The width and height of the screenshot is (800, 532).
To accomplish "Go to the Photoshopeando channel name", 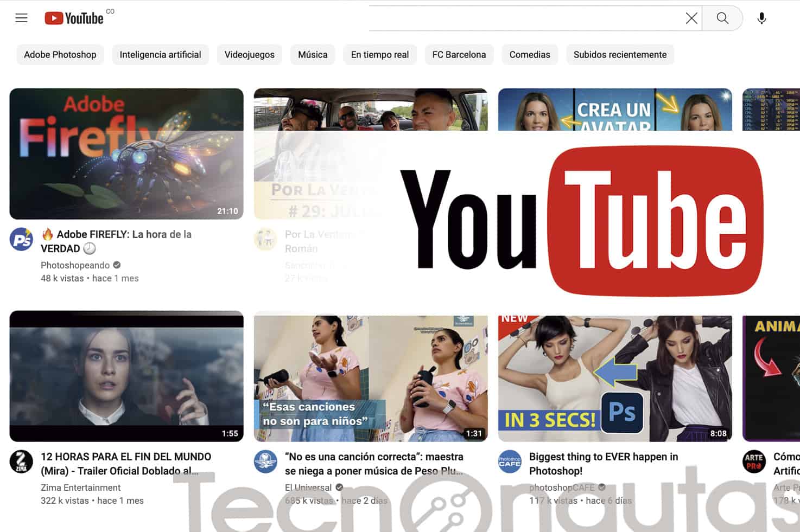I will [75, 265].
